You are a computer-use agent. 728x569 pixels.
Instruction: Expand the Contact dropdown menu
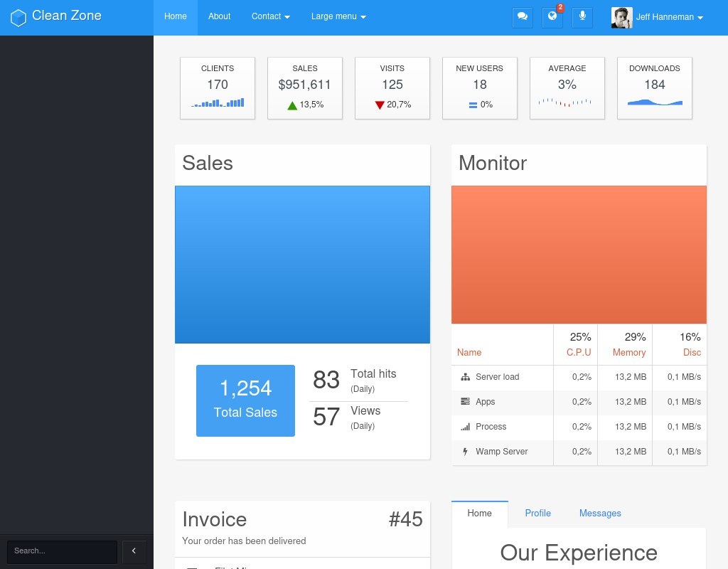pos(270,17)
